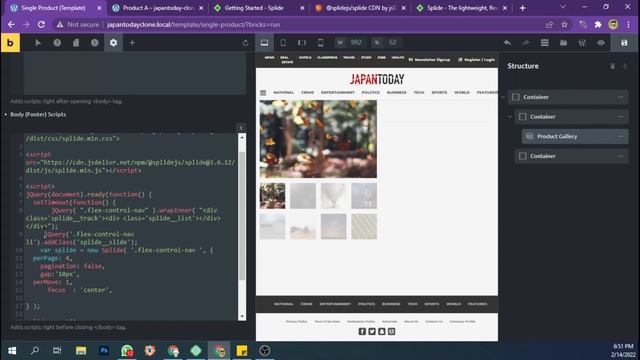Viewport: 640px width, 360px height.
Task: Preview page with the eye icon
Action: coord(601,43)
